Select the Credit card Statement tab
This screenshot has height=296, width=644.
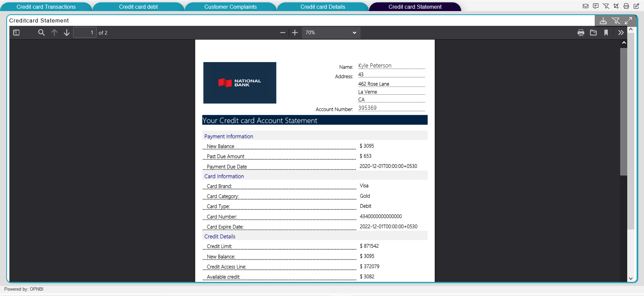[415, 7]
